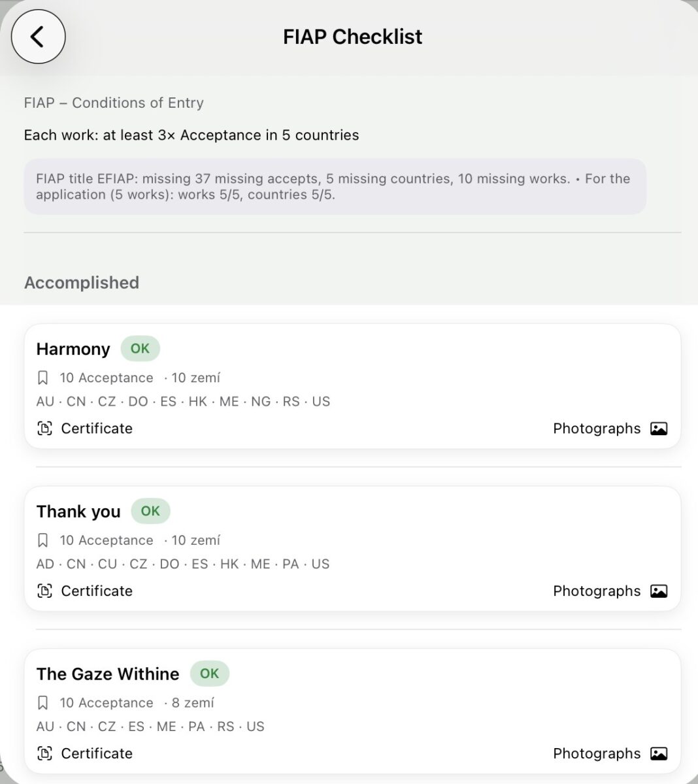Open Certificate for The Gaze Withine
The height and width of the screenshot is (784, 698).
pyautogui.click(x=97, y=753)
